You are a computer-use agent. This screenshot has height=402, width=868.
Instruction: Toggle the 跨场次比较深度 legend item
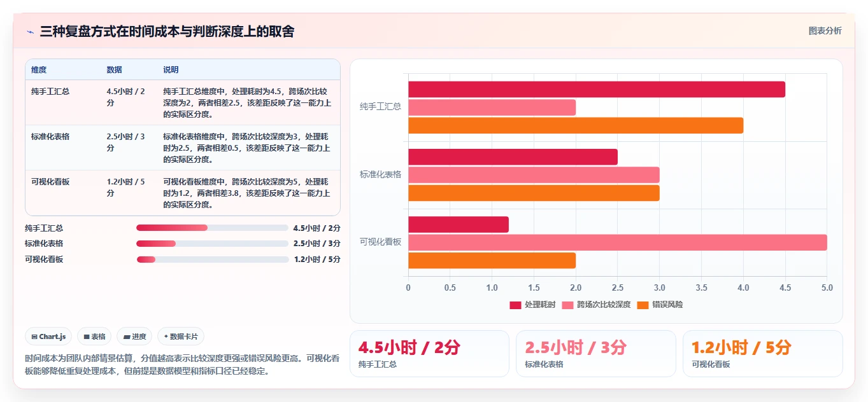tap(596, 305)
